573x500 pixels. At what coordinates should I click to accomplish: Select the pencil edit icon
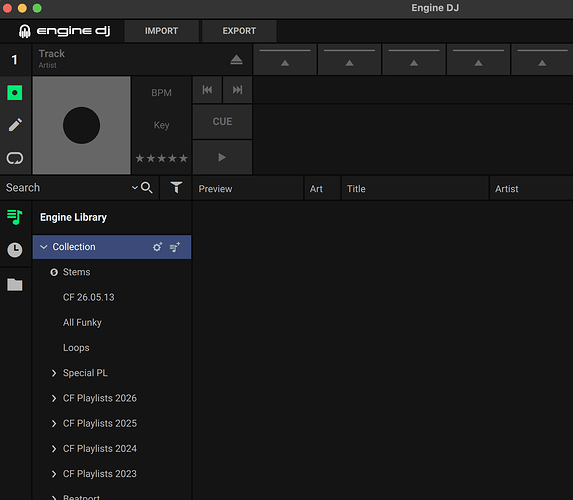[x=15, y=125]
